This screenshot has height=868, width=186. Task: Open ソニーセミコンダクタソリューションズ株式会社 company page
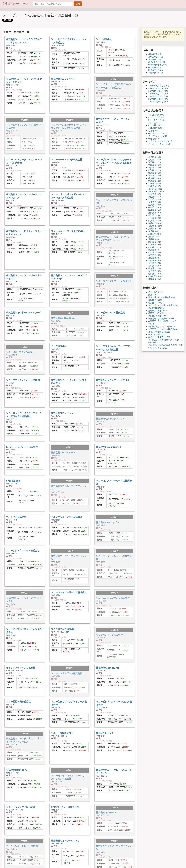pos(69,41)
